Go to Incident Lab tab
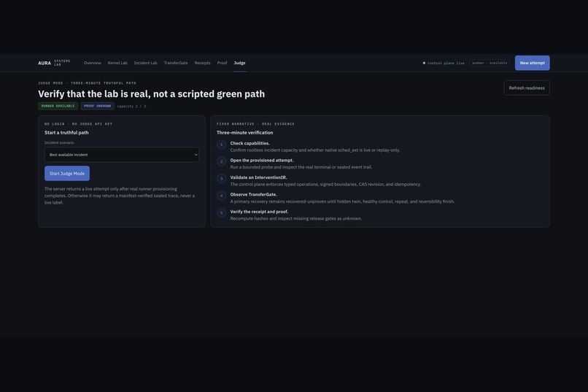The height and width of the screenshot is (392, 588). [145, 63]
